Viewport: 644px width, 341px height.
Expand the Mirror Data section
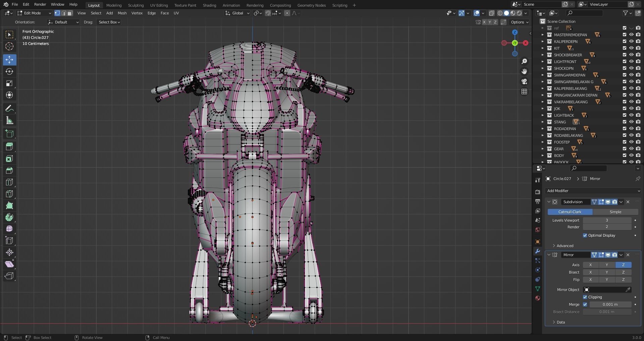pyautogui.click(x=560, y=322)
